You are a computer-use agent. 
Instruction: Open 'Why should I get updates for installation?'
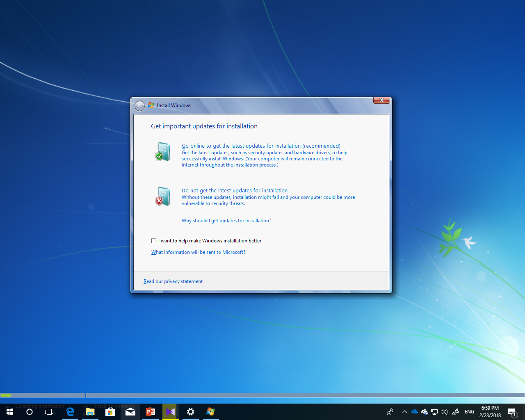point(226,221)
